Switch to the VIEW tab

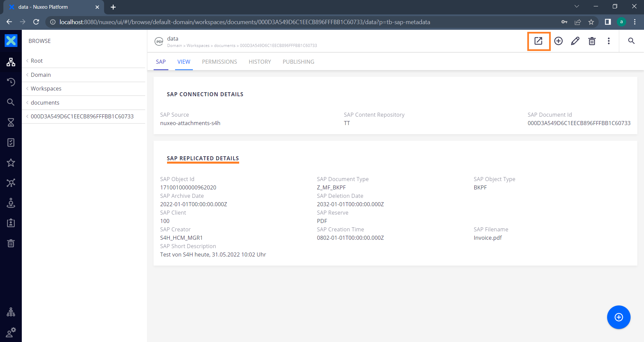click(184, 62)
